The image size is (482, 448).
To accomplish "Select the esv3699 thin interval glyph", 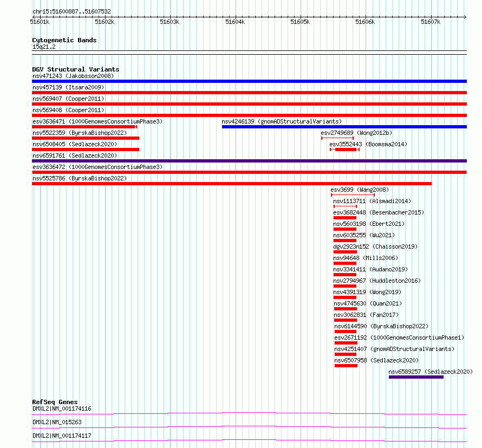I will pyautogui.click(x=353, y=195).
